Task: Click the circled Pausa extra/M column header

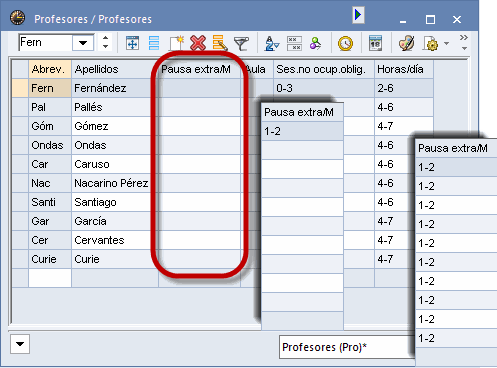Action: [x=199, y=69]
